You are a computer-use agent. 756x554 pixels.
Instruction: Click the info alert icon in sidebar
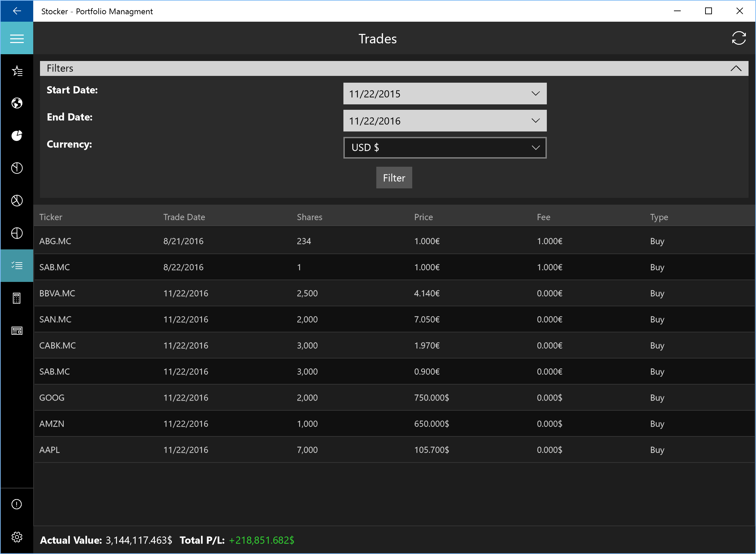tap(17, 504)
